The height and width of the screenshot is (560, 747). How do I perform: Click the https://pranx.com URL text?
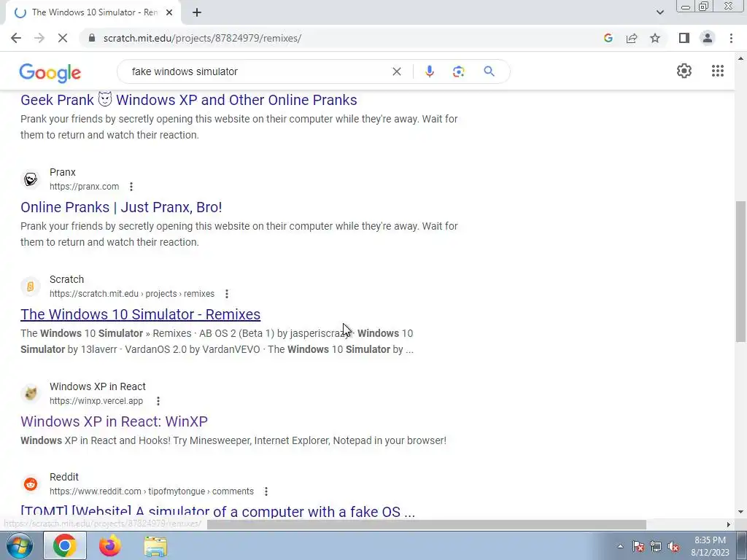tap(85, 187)
